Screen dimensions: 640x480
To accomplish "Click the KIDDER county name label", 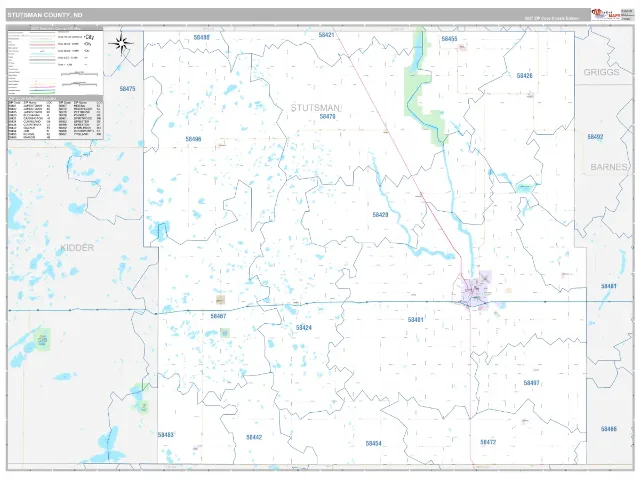I will (x=77, y=248).
